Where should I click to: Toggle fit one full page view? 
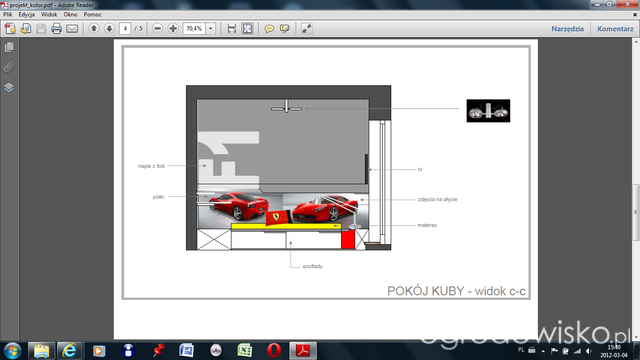[247, 29]
